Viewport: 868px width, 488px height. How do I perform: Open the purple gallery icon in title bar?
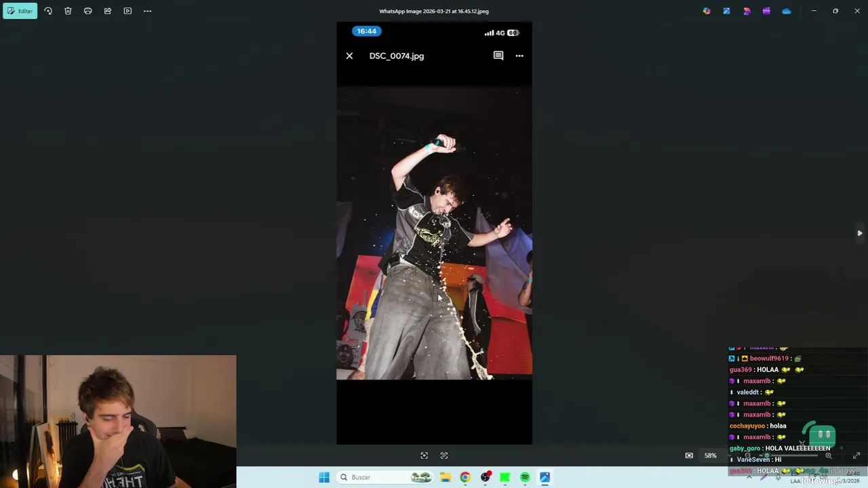point(766,11)
